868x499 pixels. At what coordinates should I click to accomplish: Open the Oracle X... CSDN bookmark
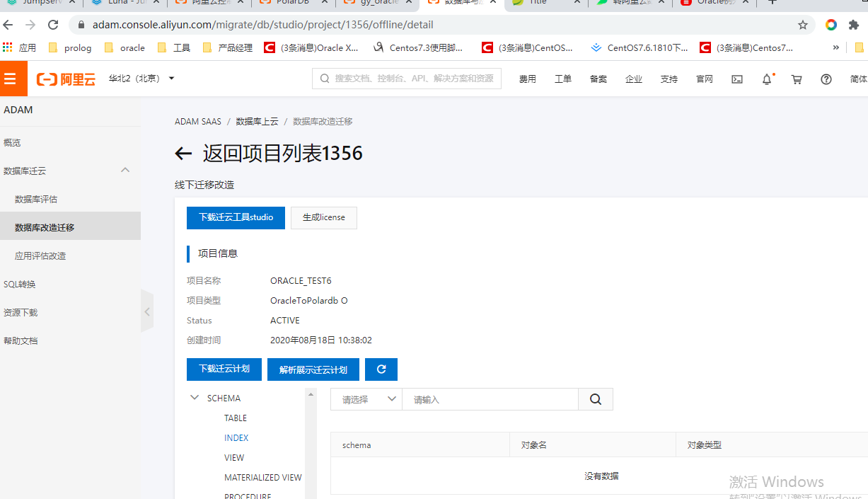(312, 48)
